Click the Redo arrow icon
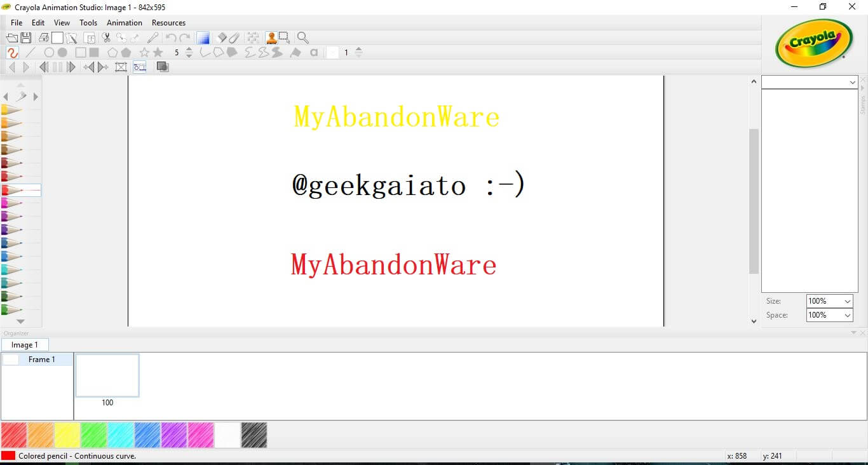Screen dimensions: 868x465 [x=185, y=38]
